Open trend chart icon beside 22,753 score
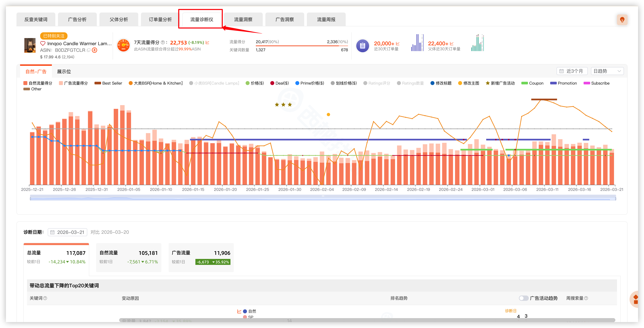 [207, 43]
